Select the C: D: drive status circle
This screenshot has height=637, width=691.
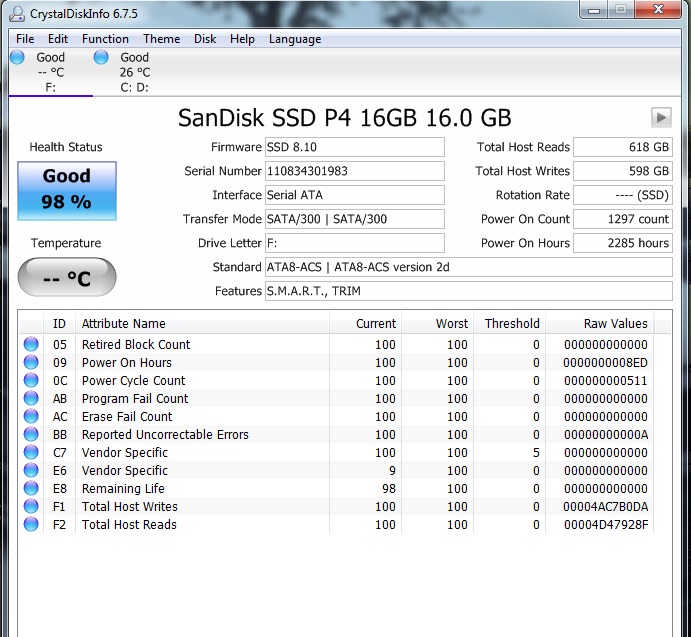[101, 57]
